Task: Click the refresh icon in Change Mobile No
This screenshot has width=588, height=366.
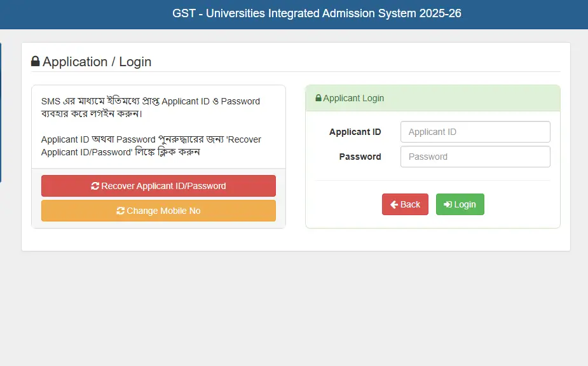Action: 120,211
